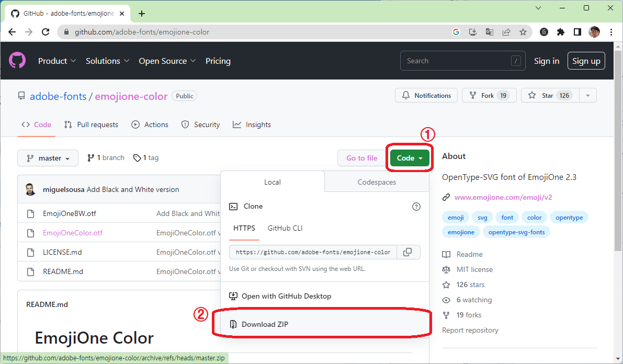Click the share page icon in address bar
623x364 pixels.
point(506,32)
